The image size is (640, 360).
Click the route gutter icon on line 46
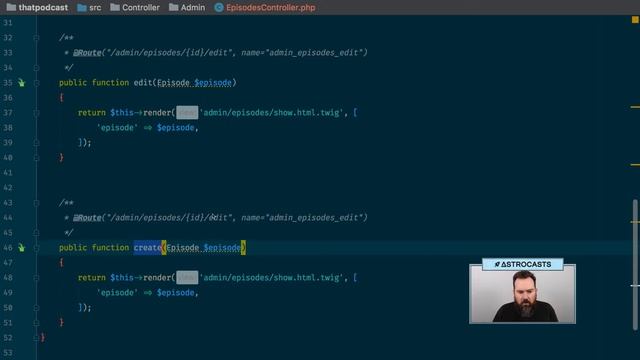coord(21,248)
